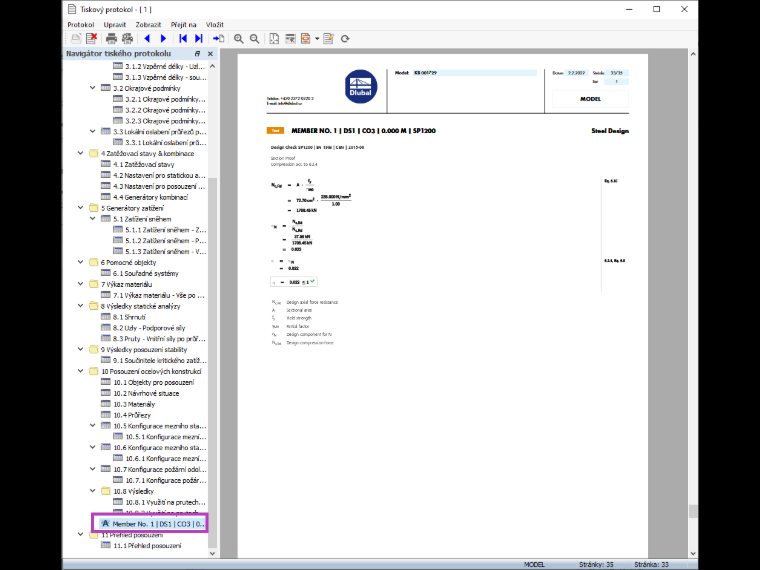The image size is (760, 570).
Task: Select 10.3 Materiály item
Action: 134,404
